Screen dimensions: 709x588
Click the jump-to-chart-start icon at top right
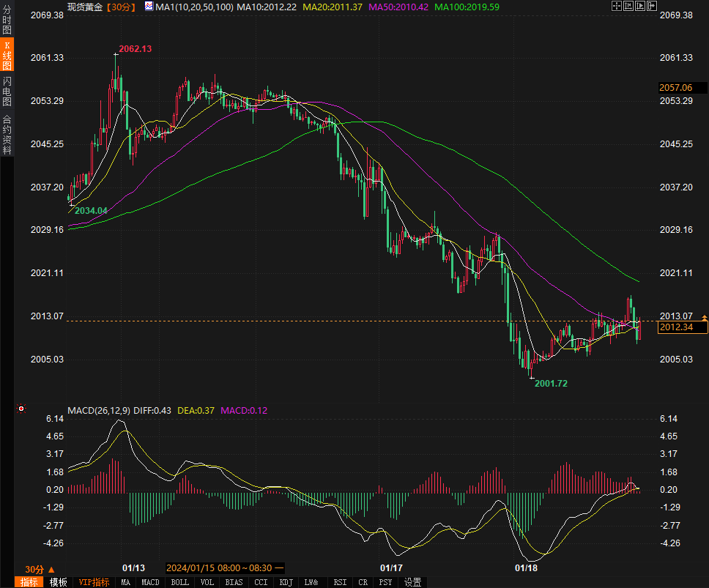[x=628, y=6]
